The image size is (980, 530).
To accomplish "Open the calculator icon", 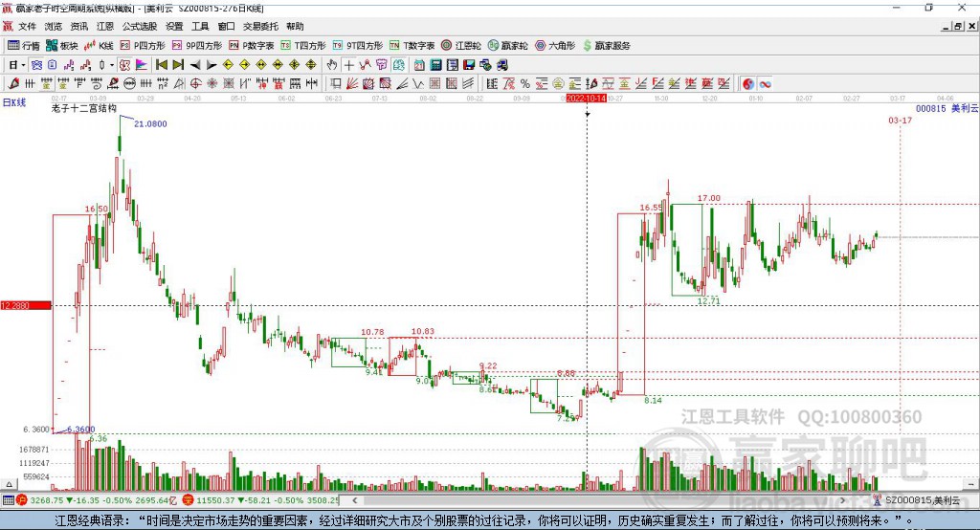I will point(435,65).
